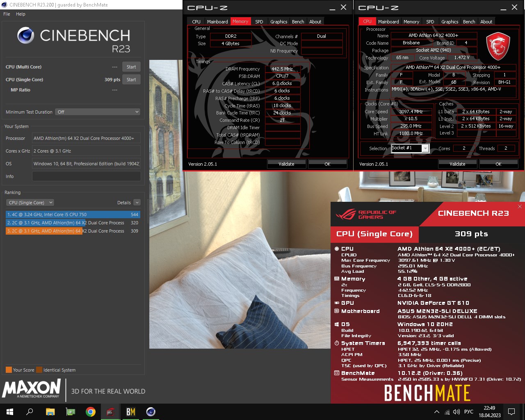Select ranking row with score 309

point(73,231)
